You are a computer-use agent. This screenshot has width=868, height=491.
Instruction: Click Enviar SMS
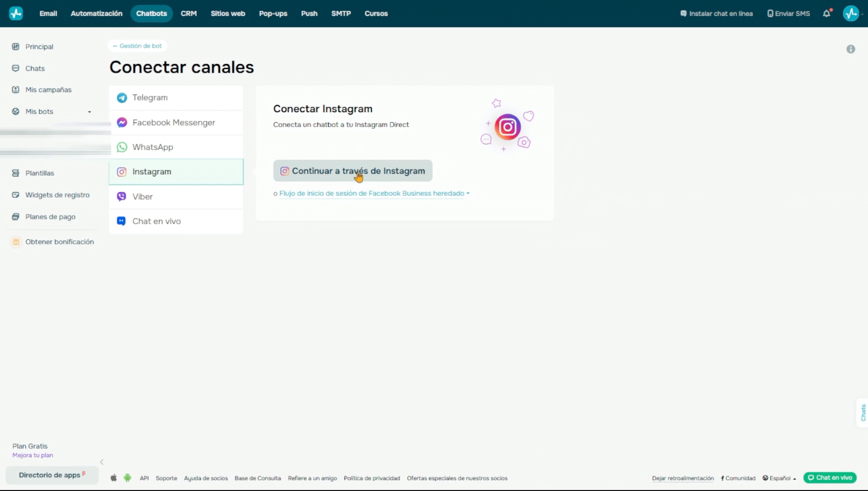[x=789, y=13]
